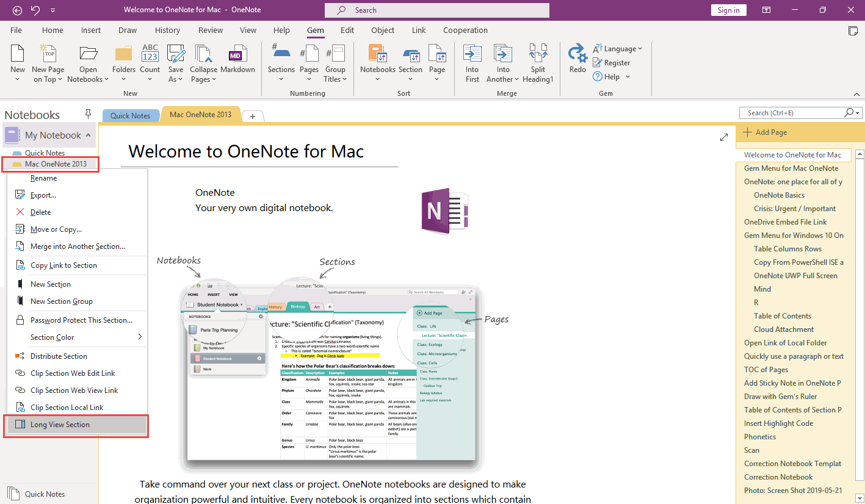Viewport: 865px width, 504px height.
Task: Click the Add Page button
Action: click(x=765, y=132)
